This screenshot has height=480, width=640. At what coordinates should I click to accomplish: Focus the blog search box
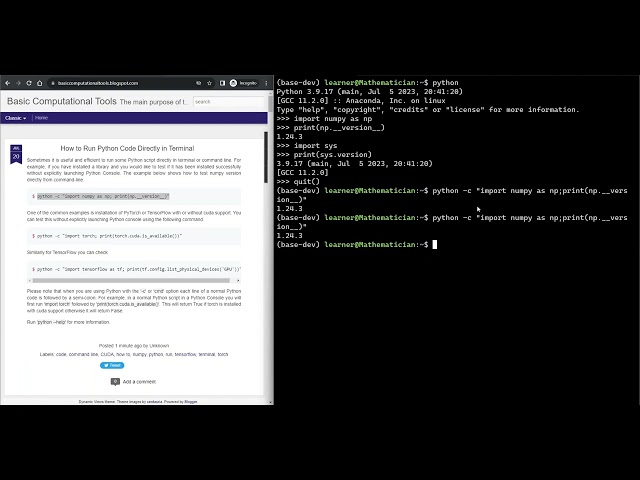(x=229, y=102)
